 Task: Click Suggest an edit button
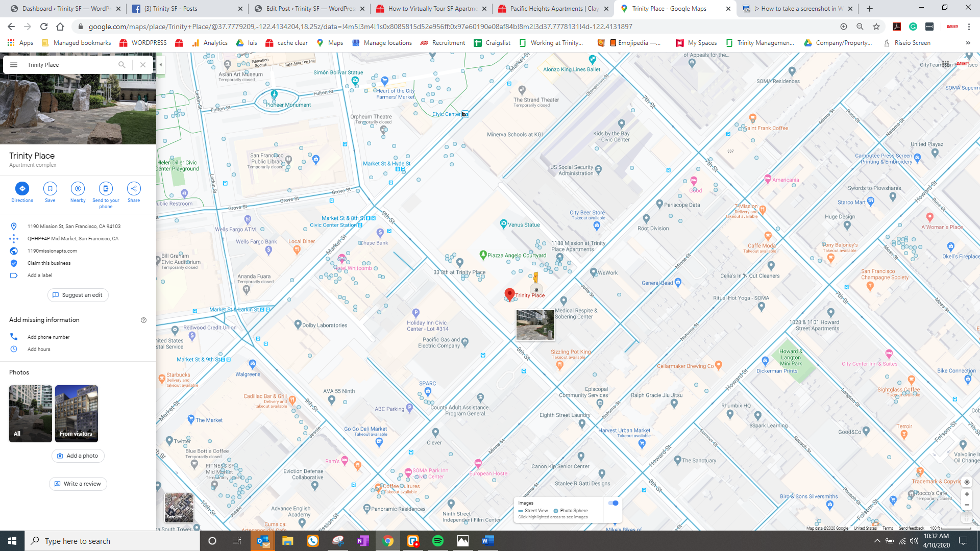click(78, 295)
